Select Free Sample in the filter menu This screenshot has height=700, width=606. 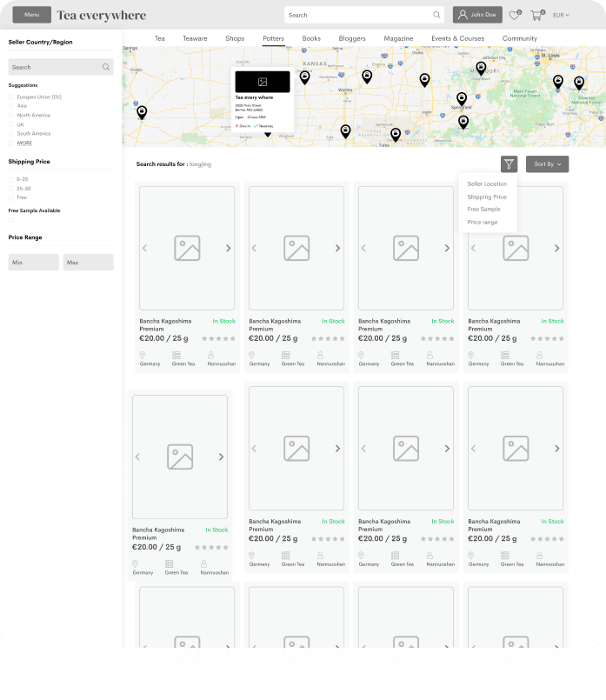[x=483, y=209]
